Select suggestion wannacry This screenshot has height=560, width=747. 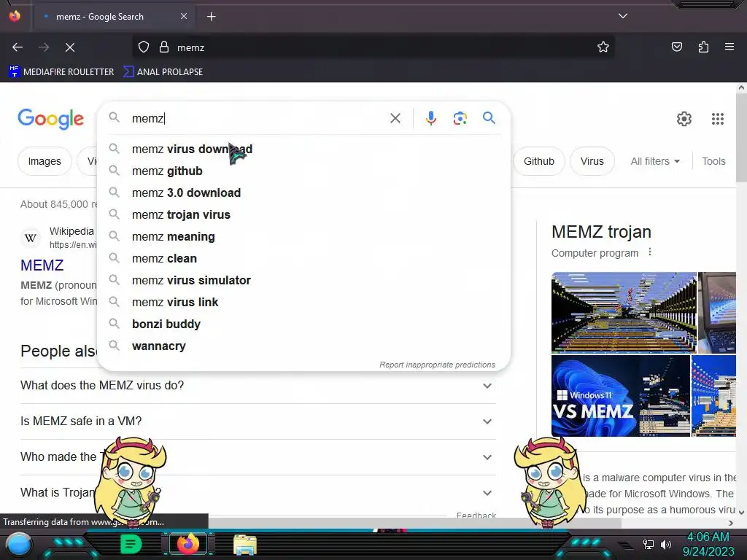(303, 346)
